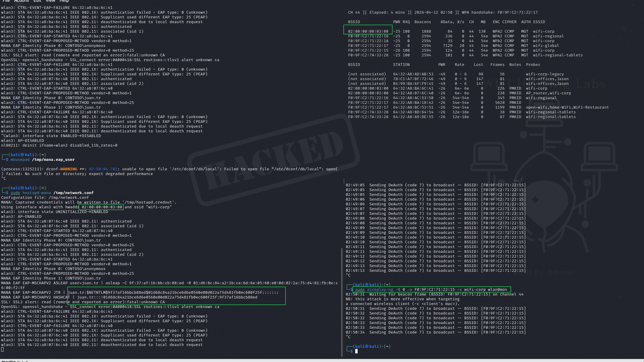644x362 pixels.
Task: Click the 'wifi-corp-legacy' probe entry
Action: tap(545, 74)
